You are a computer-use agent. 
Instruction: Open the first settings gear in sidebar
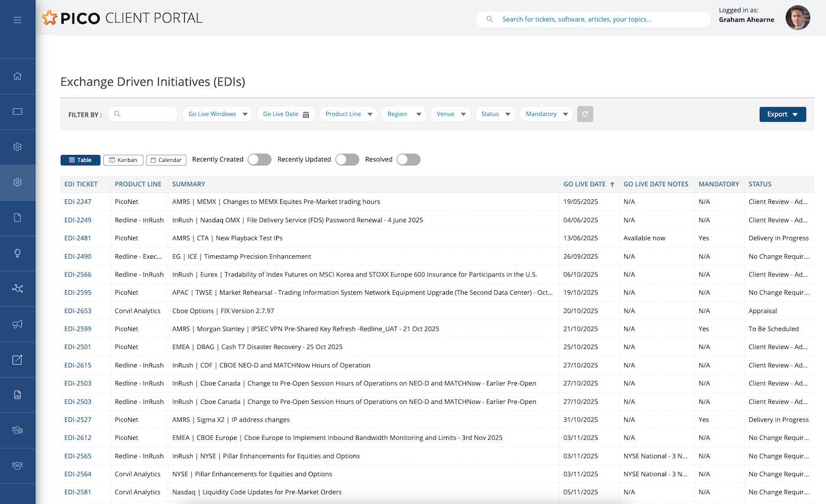pyautogui.click(x=17, y=146)
